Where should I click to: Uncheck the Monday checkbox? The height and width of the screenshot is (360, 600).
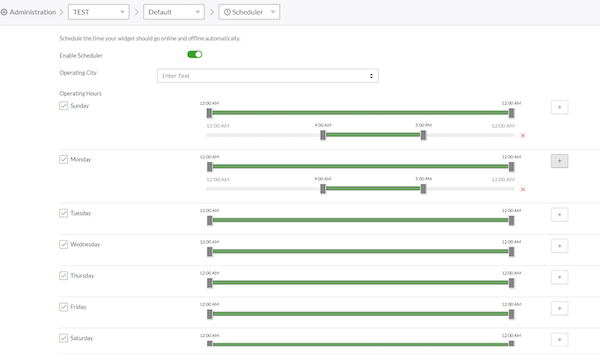coord(64,159)
